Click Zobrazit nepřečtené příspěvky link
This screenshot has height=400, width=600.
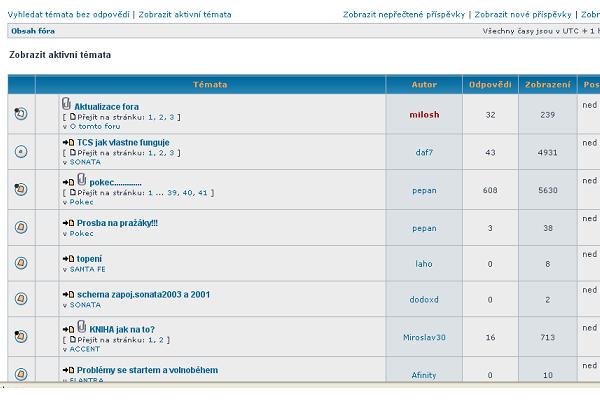(x=404, y=15)
